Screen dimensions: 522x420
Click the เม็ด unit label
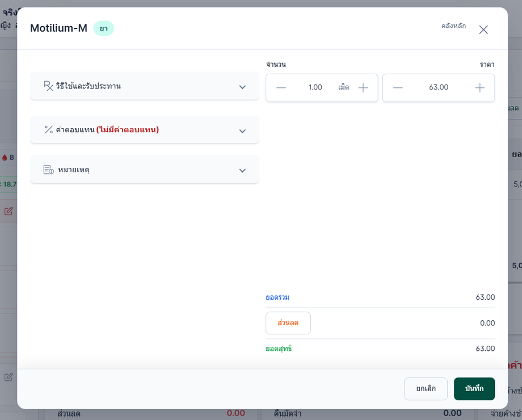tap(344, 87)
